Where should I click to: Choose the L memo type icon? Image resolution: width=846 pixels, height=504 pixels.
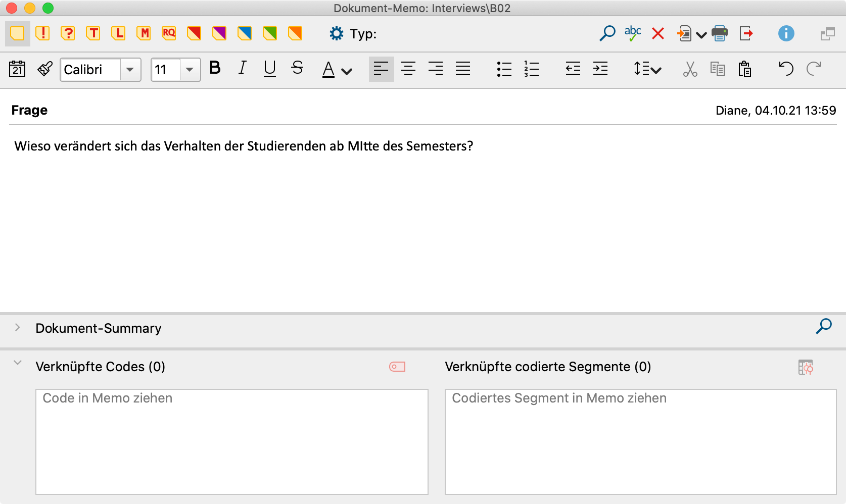point(118,34)
